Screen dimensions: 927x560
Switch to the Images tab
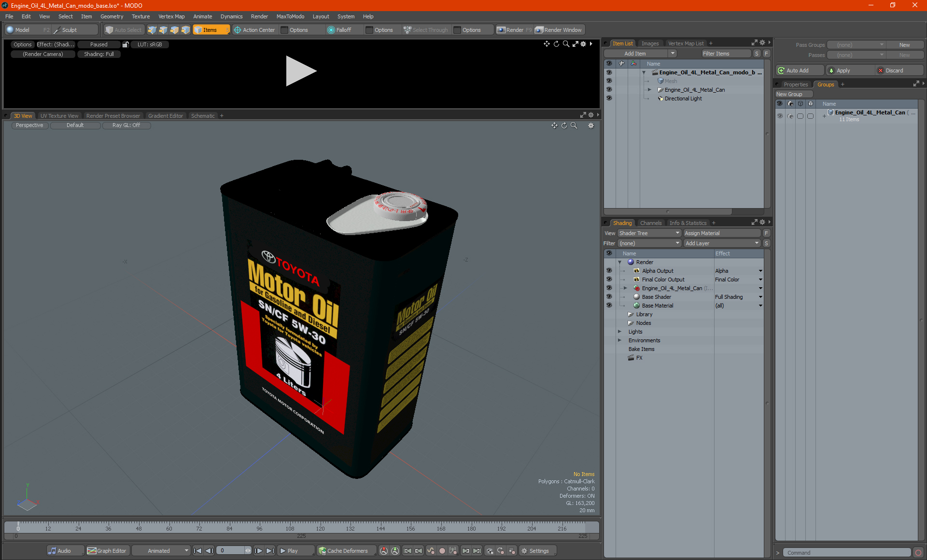point(650,43)
